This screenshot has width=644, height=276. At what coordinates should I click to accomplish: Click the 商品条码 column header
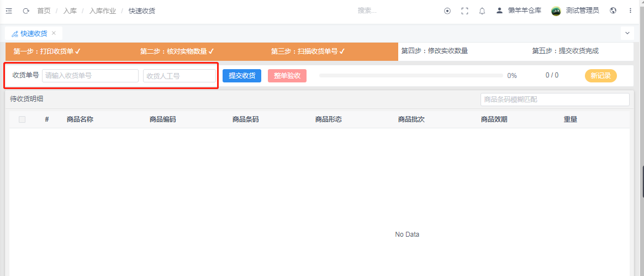(246, 119)
